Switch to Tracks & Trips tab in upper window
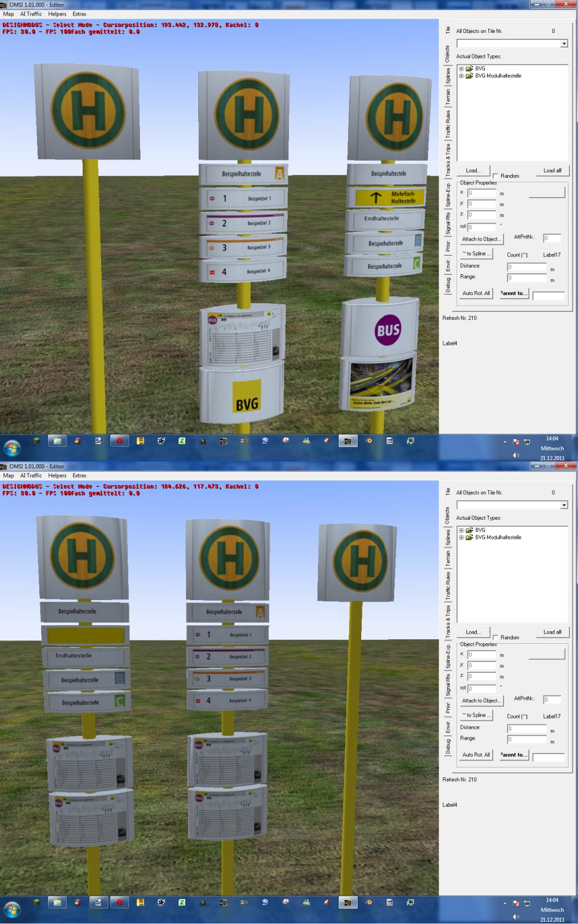578x924 pixels. coord(447,159)
